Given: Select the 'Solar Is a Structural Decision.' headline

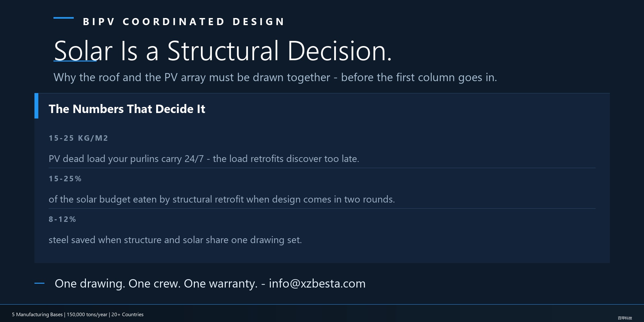Looking at the screenshot, I should point(223,51).
